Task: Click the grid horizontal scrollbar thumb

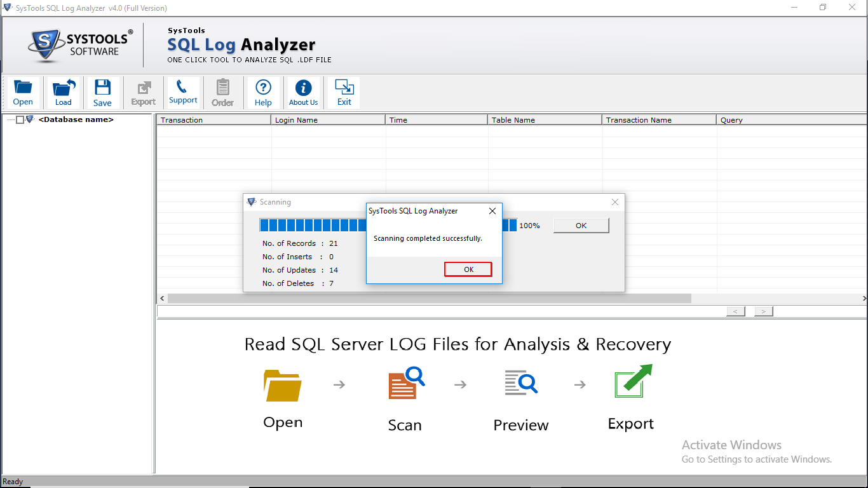Action: (x=429, y=298)
